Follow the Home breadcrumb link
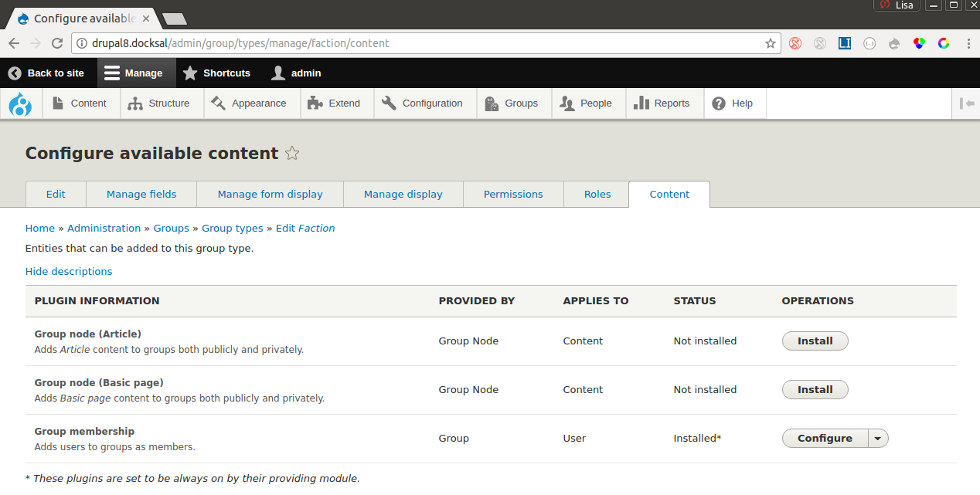The image size is (980, 495). tap(40, 229)
